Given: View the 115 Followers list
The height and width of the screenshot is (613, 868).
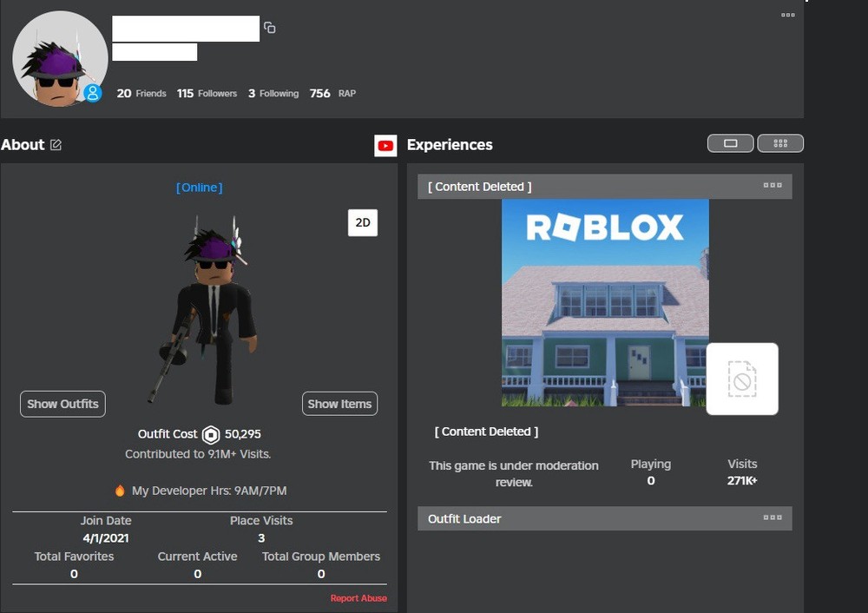Looking at the screenshot, I should (206, 93).
